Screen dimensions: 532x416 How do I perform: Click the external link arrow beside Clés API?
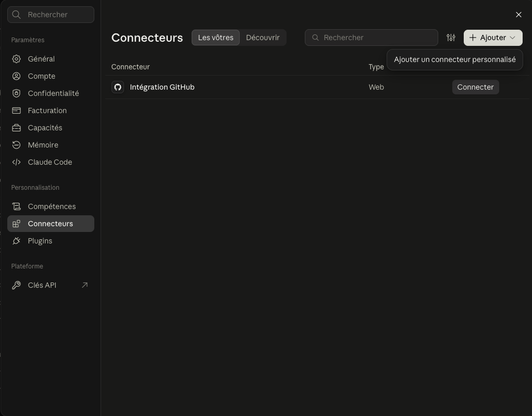tap(85, 285)
